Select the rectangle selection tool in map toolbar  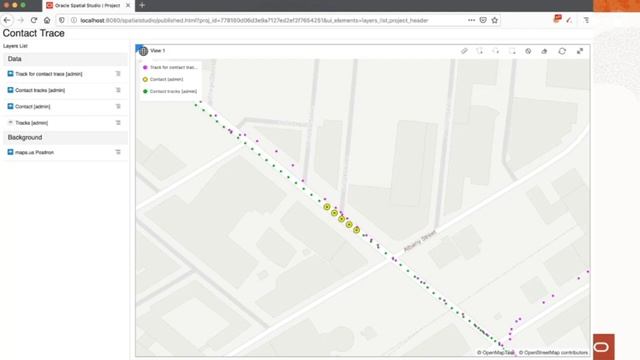512,51
